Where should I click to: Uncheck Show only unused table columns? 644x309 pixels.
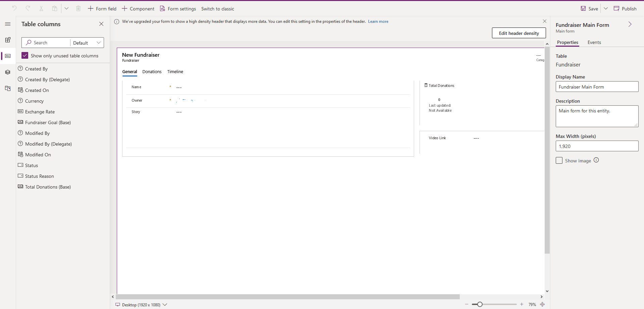pyautogui.click(x=25, y=55)
